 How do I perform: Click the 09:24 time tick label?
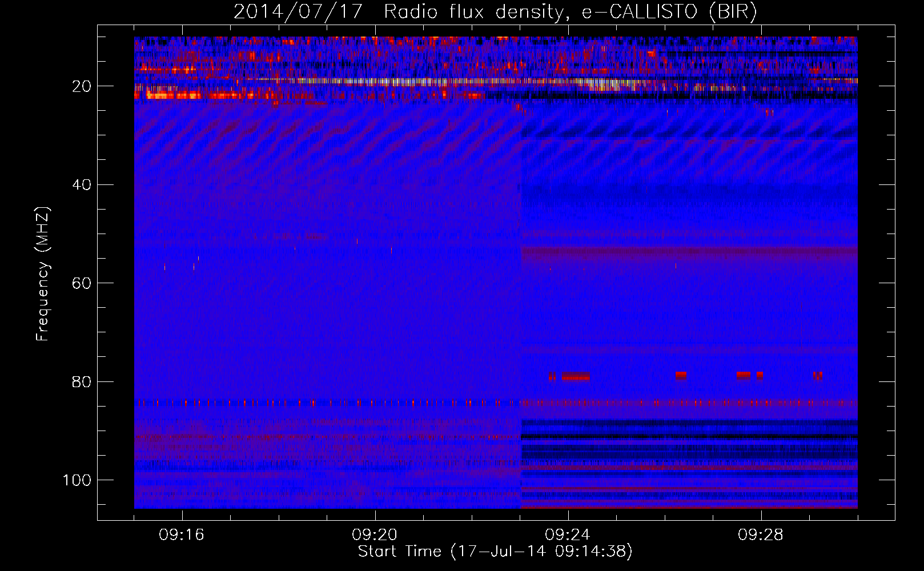tap(568, 535)
